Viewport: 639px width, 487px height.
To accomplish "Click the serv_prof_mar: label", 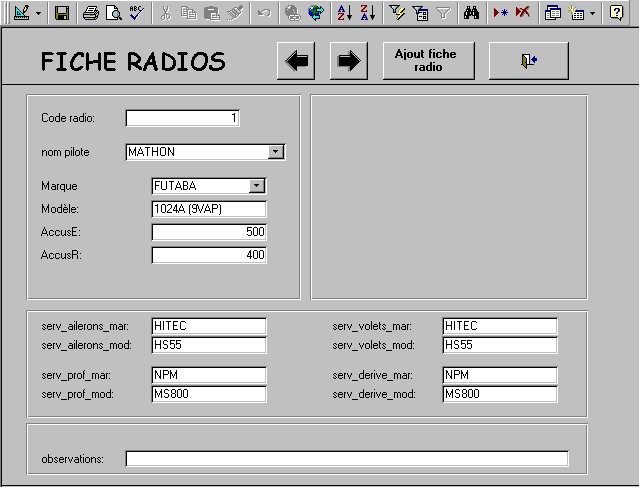I will [x=76, y=375].
